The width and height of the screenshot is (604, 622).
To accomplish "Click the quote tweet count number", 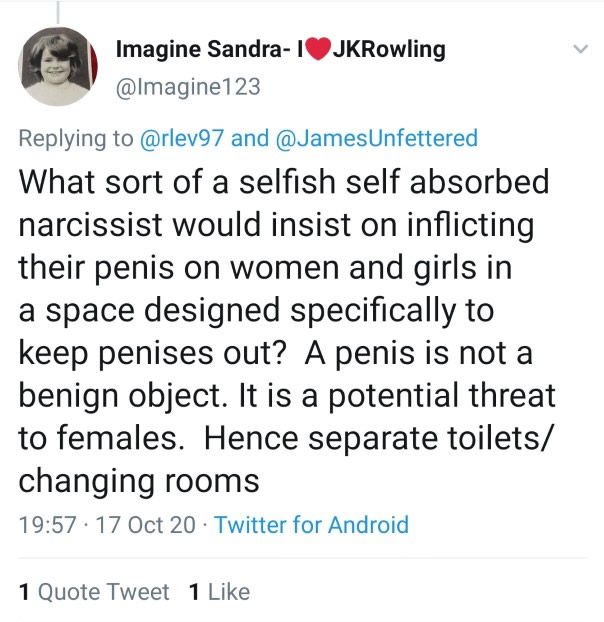I will coord(24,592).
